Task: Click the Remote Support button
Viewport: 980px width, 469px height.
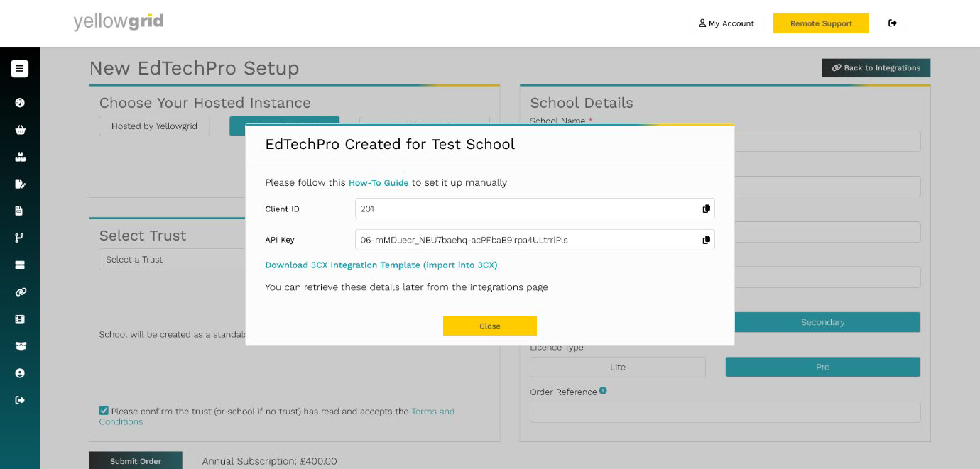Action: tap(821, 23)
